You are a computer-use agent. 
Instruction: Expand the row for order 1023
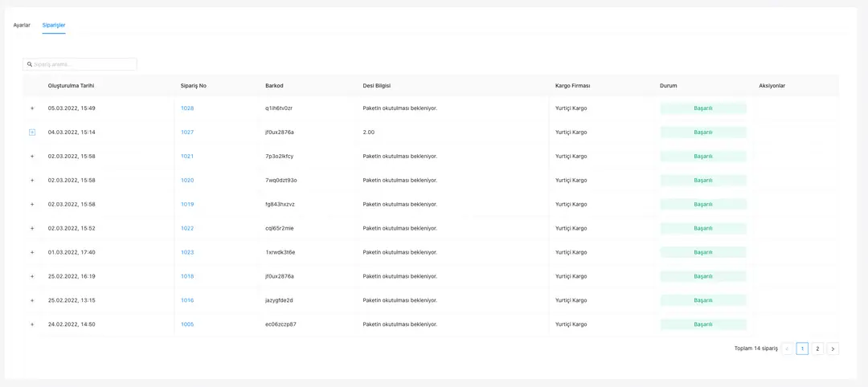click(x=32, y=253)
